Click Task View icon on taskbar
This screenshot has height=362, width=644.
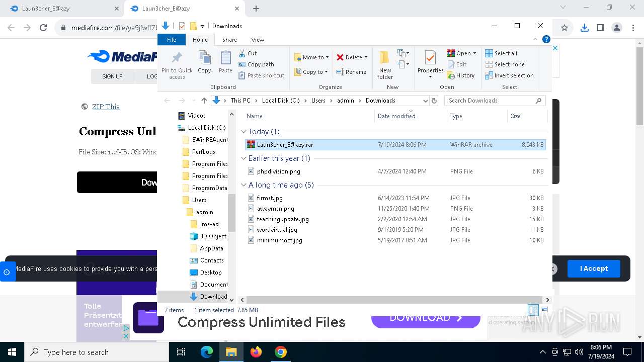(181, 352)
